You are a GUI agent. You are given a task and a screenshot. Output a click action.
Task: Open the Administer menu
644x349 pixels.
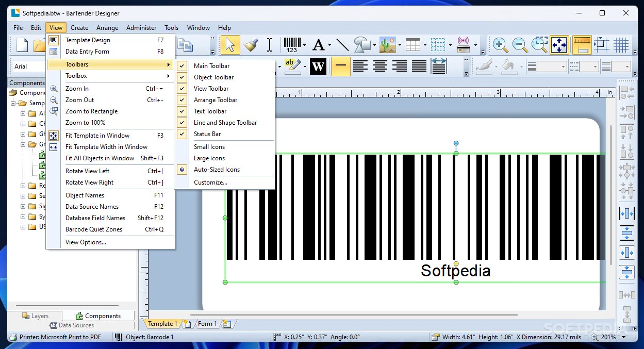click(141, 28)
